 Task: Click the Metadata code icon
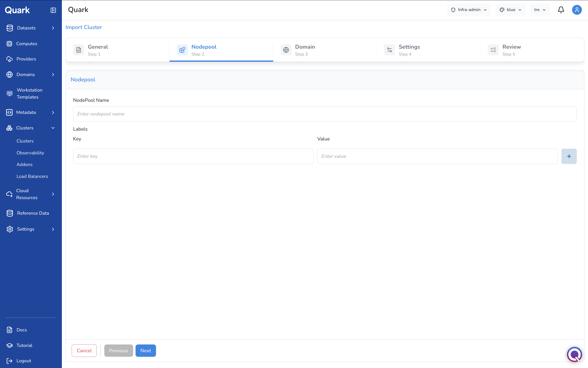pos(9,112)
